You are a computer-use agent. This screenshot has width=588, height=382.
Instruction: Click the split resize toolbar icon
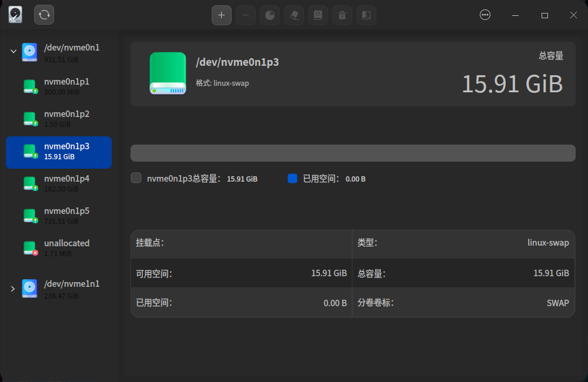coord(366,15)
